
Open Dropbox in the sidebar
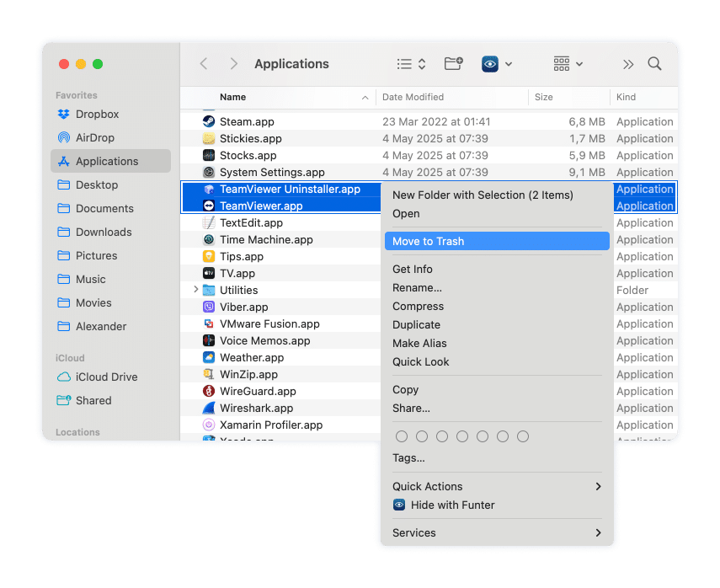pos(110,114)
